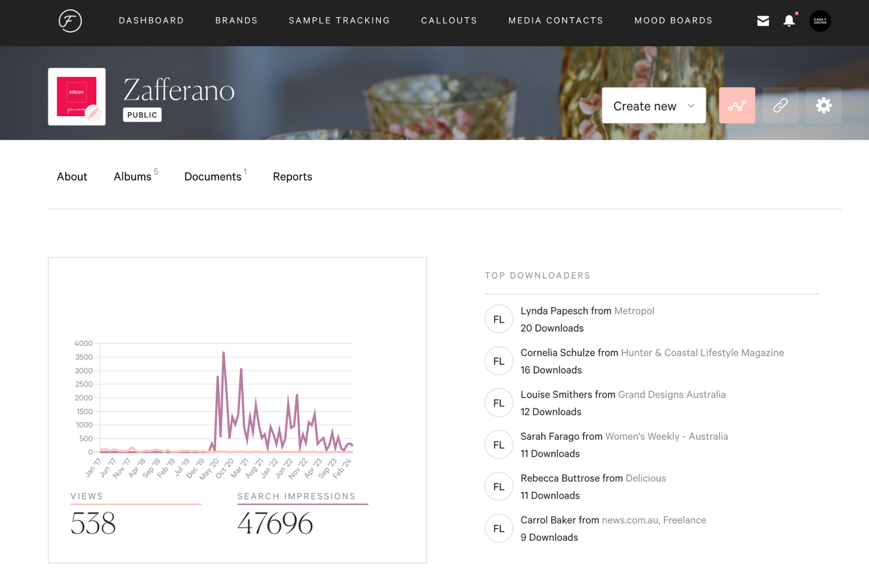Open the Albums tab
This screenshot has width=869, height=588.
click(132, 177)
